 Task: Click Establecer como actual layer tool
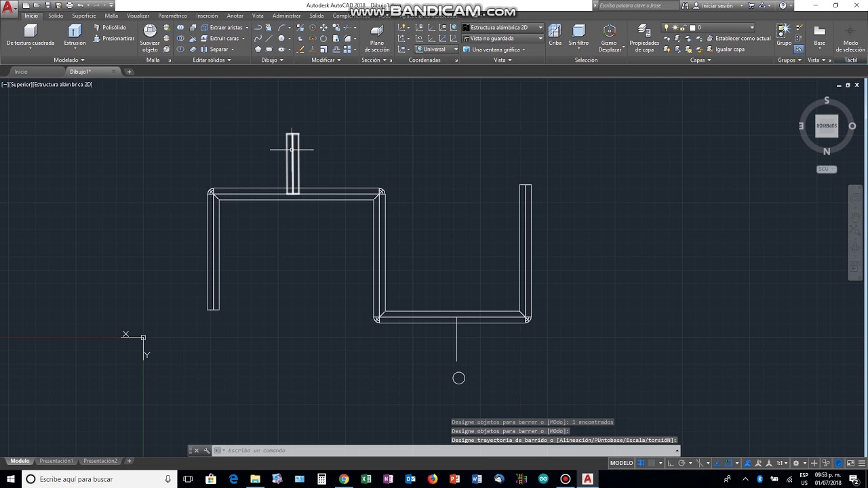click(x=738, y=38)
